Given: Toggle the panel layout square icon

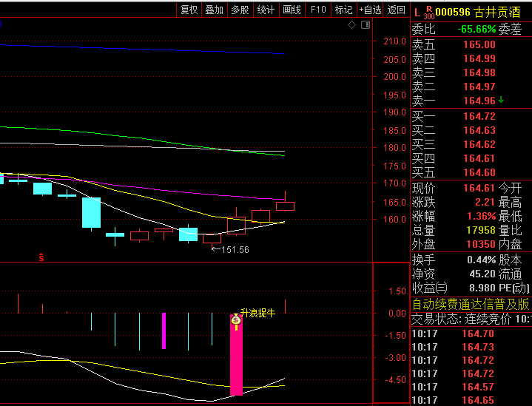Looking at the screenshot, I should coord(366,24).
